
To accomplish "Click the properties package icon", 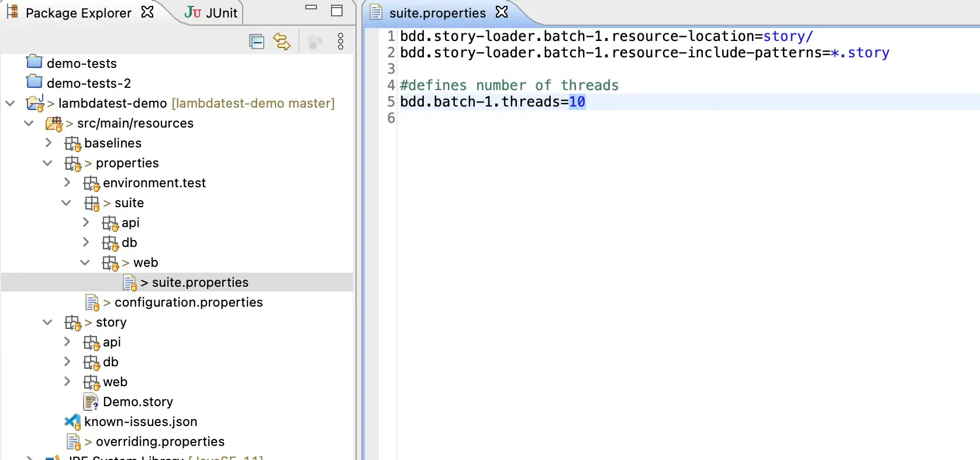I will (x=73, y=164).
